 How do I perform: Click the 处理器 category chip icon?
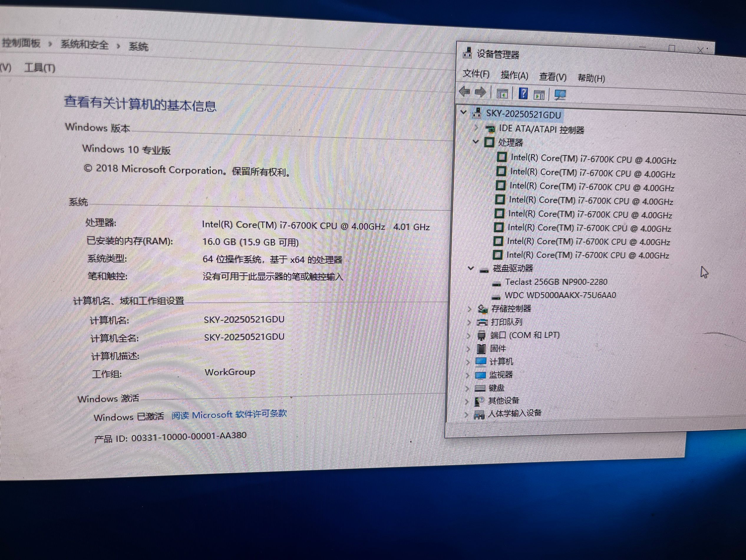[x=489, y=142]
